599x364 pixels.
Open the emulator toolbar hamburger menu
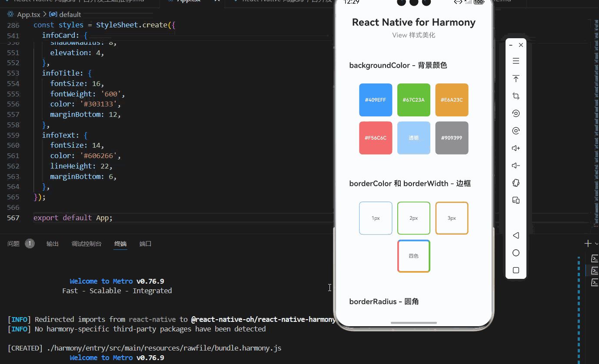[x=516, y=61]
